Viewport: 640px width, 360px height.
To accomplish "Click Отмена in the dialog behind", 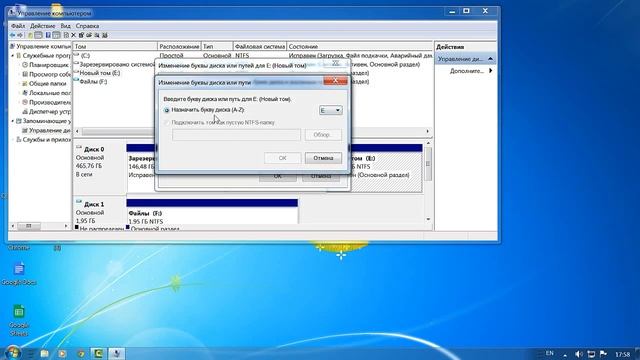I will pyautogui.click(x=321, y=177).
